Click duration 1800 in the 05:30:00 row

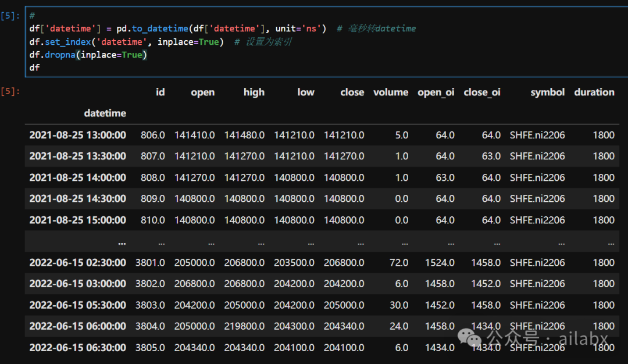tap(604, 305)
